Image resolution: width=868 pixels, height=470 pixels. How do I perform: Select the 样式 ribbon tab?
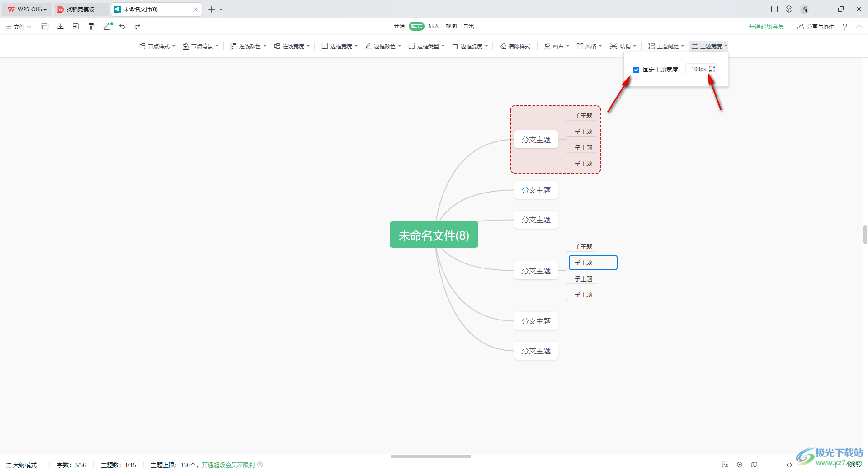click(416, 26)
